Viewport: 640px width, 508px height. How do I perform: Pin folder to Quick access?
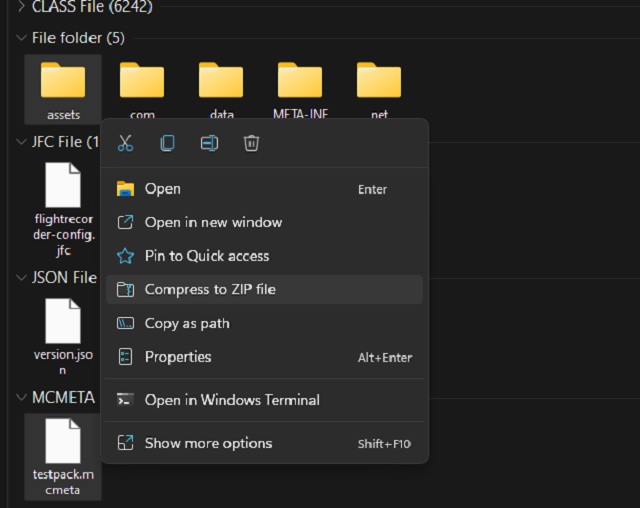click(x=207, y=256)
